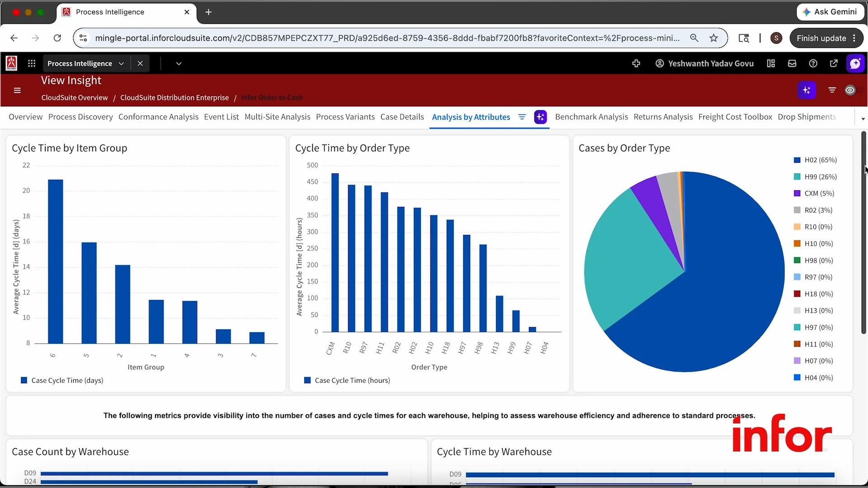Open Ask Gemini button
Image resolution: width=868 pixels, height=488 pixels.
click(x=830, y=12)
